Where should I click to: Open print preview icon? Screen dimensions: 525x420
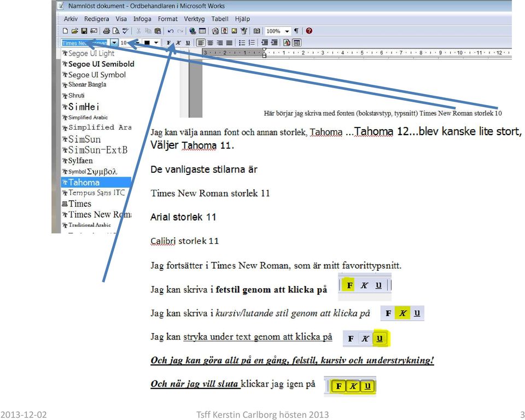coord(116,31)
